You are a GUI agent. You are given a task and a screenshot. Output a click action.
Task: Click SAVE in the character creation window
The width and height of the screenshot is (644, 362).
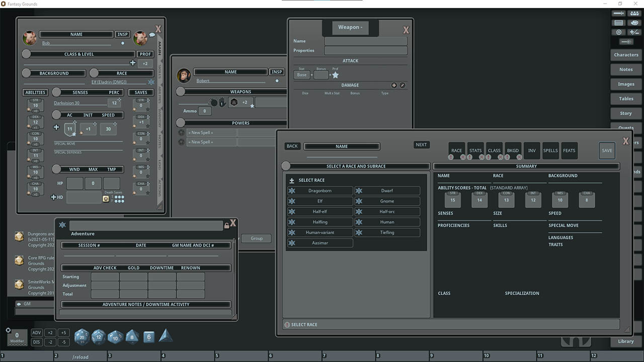tap(607, 150)
